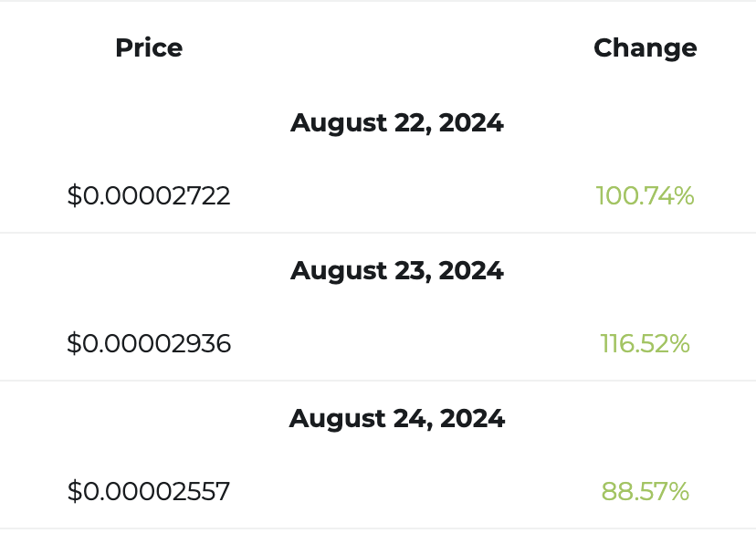Click the earliest date heading shown
This screenshot has width=756, height=544.
coord(397,122)
